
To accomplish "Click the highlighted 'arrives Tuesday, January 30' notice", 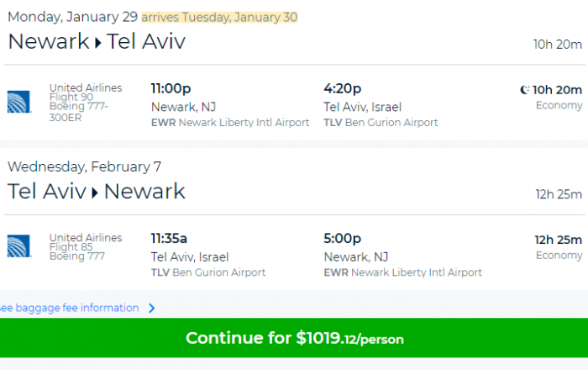I will (x=219, y=18).
